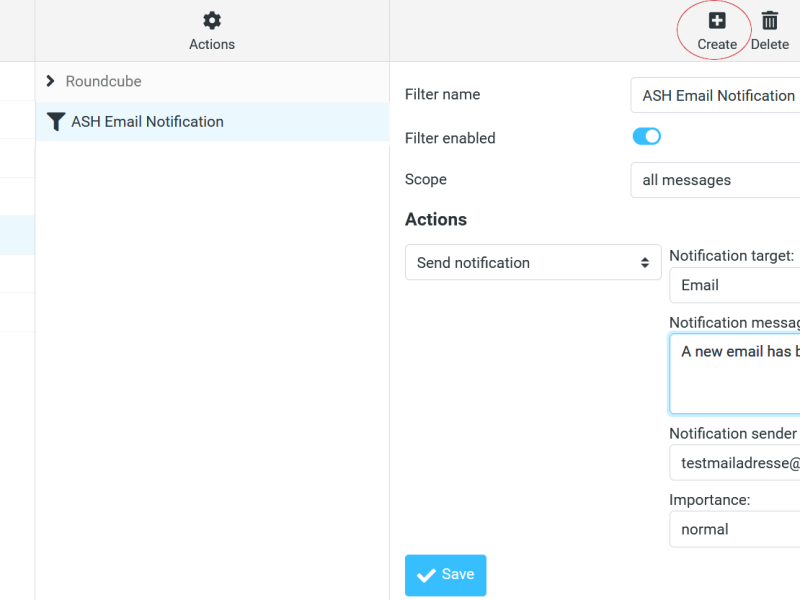Screen dimensions: 800x600
Task: Click the Notification target label
Action: tap(732, 256)
